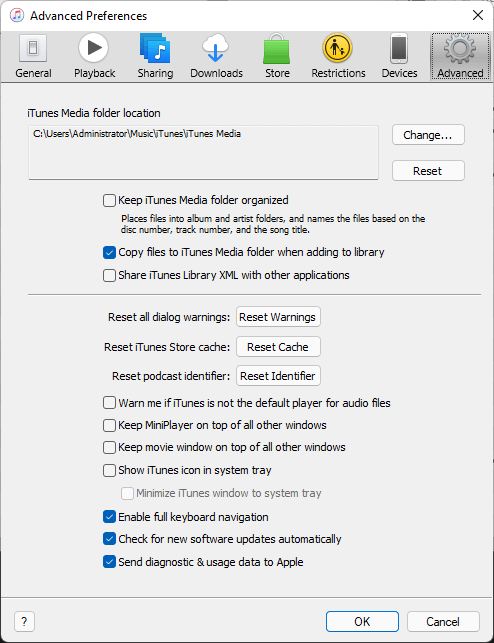Stop sending diagnostic data to Apple
494x643 pixels.
point(109,562)
